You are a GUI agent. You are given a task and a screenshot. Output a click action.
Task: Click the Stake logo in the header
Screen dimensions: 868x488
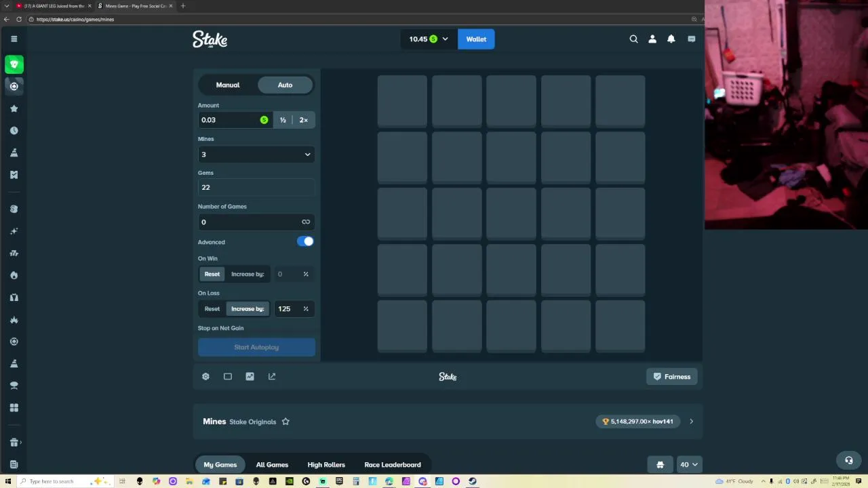click(x=210, y=39)
